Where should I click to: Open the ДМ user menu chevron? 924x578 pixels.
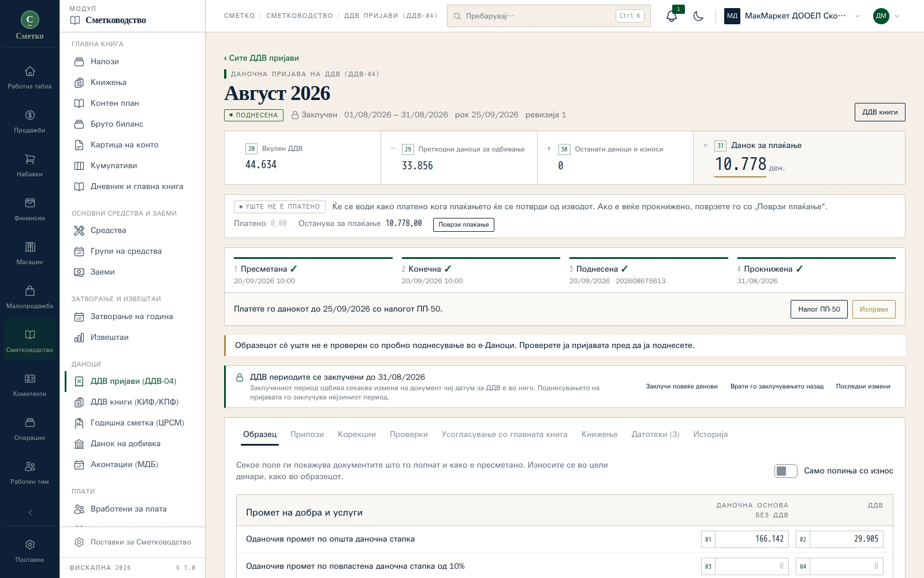[x=897, y=16]
